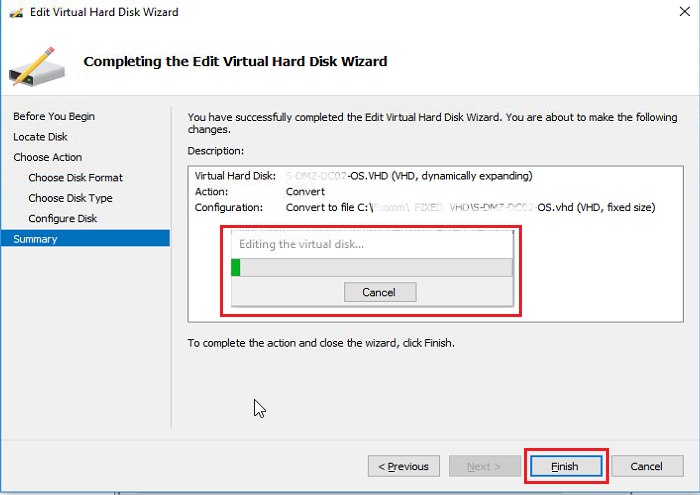Click the Editing the virtual disk label
Viewport: 700px width, 495px height.
point(301,244)
